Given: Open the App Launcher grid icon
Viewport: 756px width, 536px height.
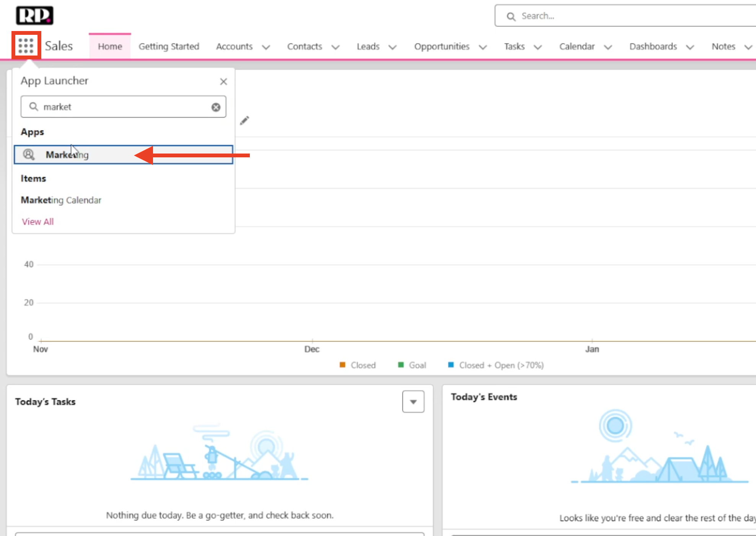Looking at the screenshot, I should click(26, 46).
